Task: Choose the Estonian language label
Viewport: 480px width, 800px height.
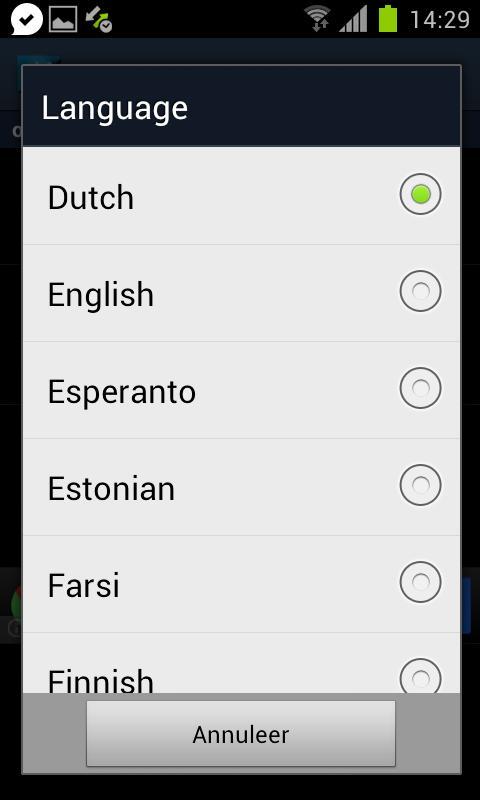Action: (x=111, y=489)
